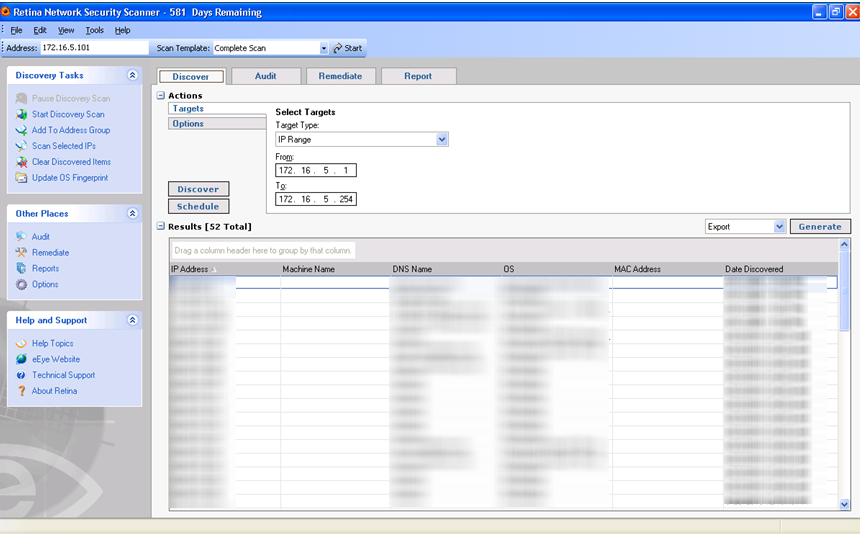Open the Technical Support link

(63, 376)
